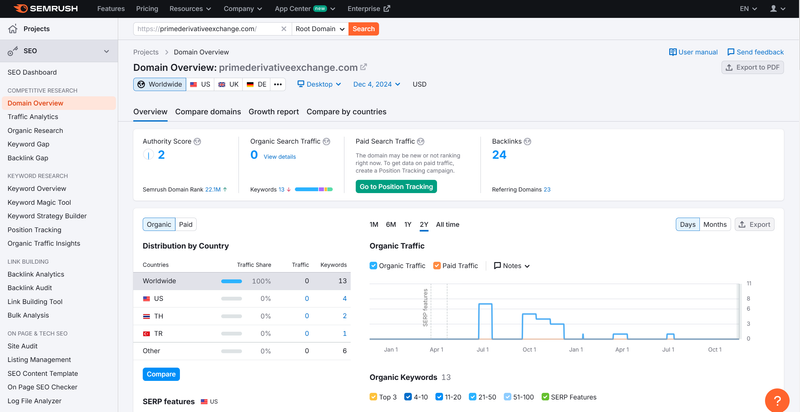Toggle the SERP Features checkbox
Viewport: 800px width, 412px height.
point(545,397)
